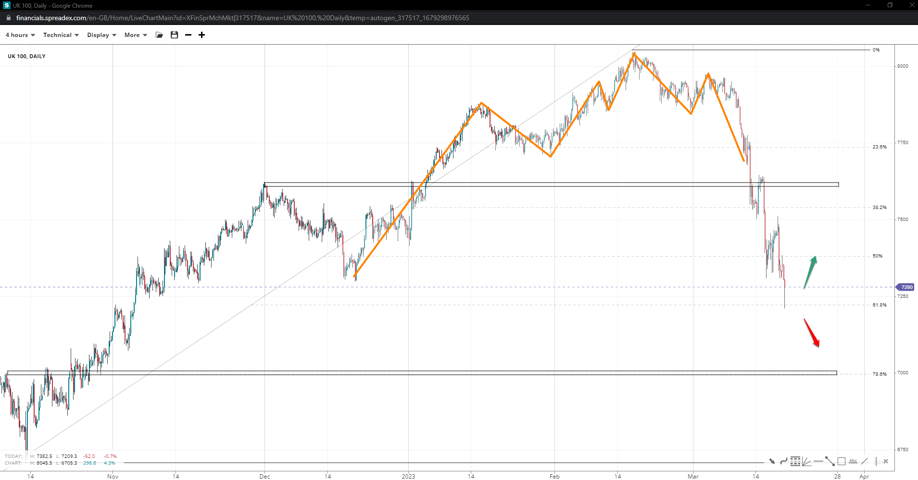Close the drawing tools bar
This screenshot has width=918, height=480.
pyautogui.click(x=886, y=461)
